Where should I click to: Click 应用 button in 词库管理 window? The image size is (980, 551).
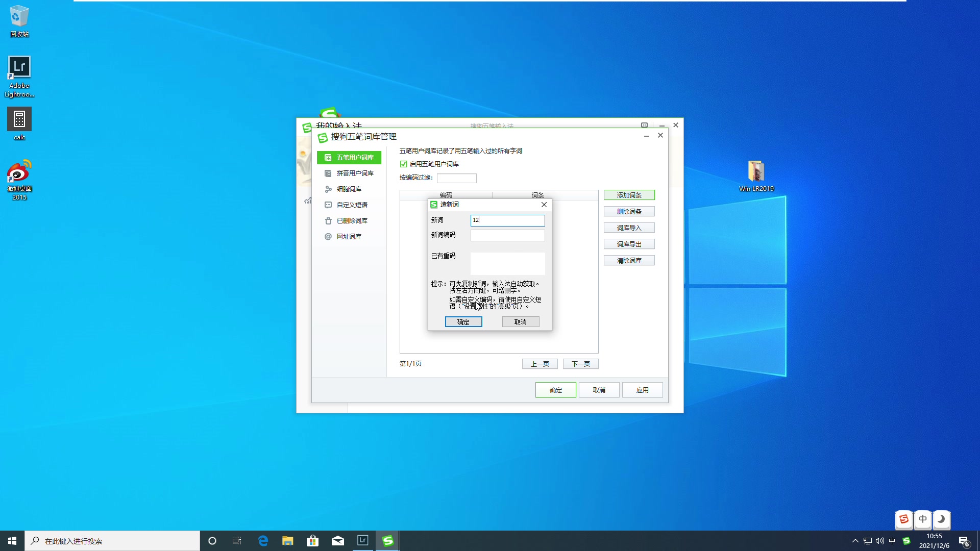point(643,390)
